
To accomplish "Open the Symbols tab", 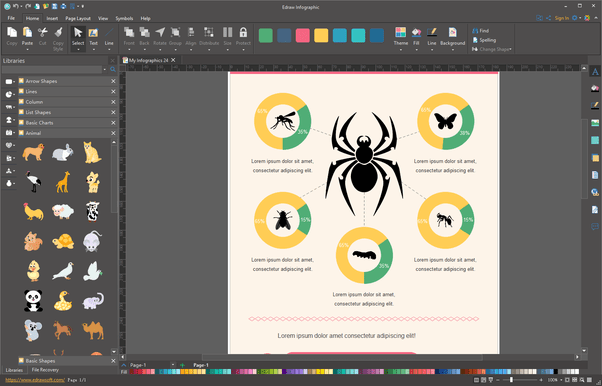I will [x=124, y=18].
